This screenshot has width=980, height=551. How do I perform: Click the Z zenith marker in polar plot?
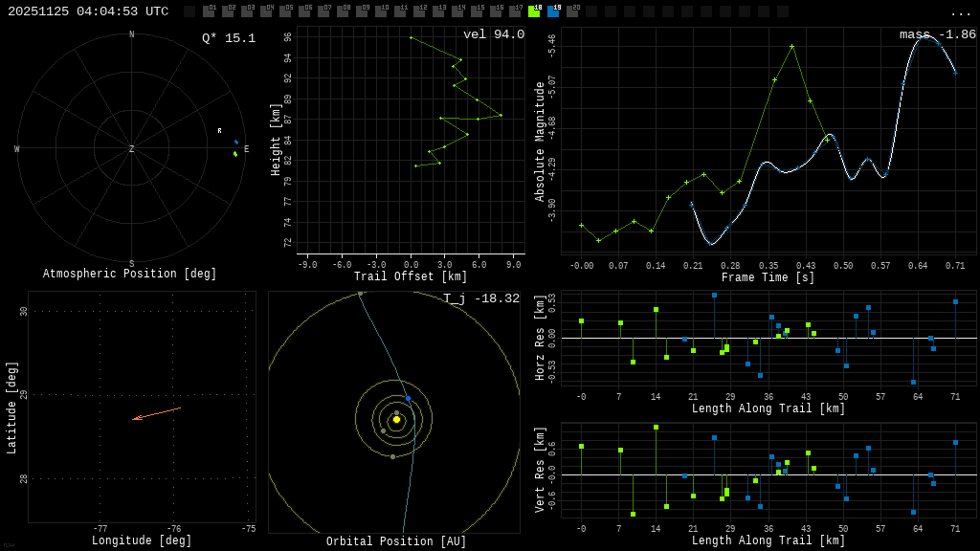(132, 149)
